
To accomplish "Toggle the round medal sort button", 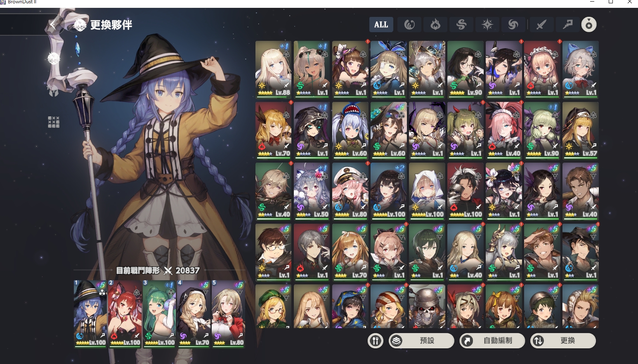I will [589, 25].
